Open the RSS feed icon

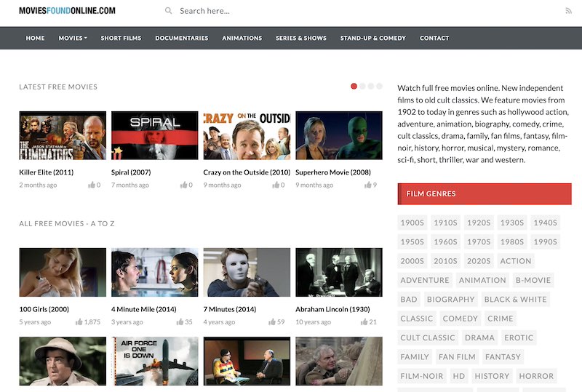click(x=568, y=11)
